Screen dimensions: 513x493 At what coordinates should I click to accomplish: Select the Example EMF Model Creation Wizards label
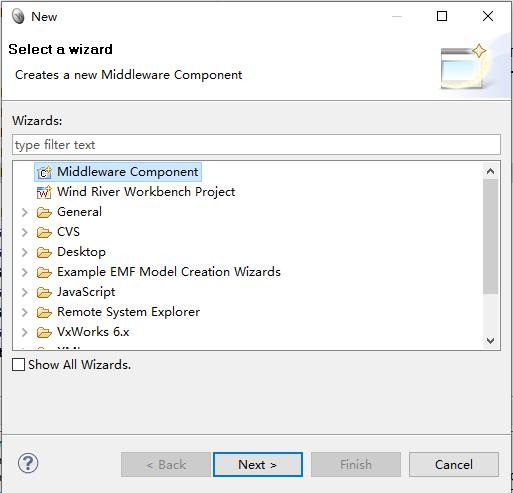pyautogui.click(x=169, y=272)
